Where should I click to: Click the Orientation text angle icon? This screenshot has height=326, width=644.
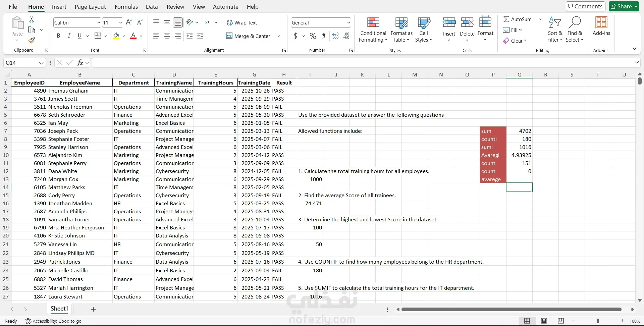click(190, 22)
